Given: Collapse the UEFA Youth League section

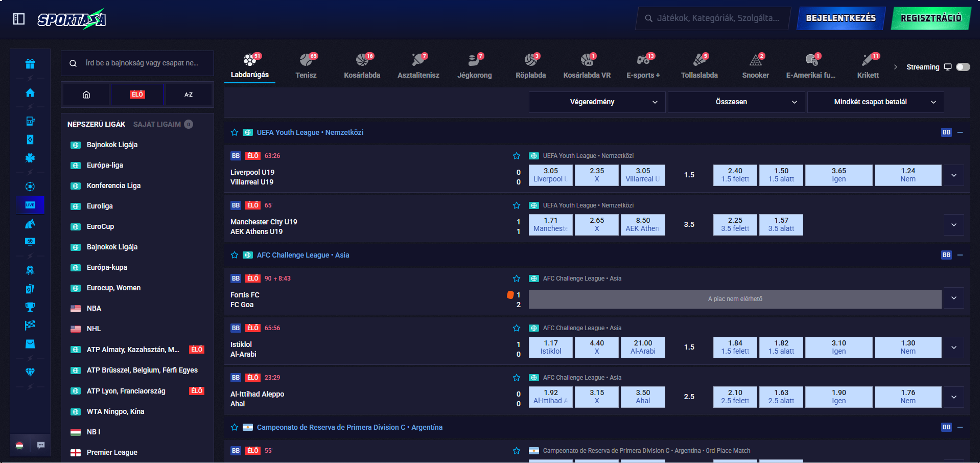Looking at the screenshot, I should (x=960, y=132).
